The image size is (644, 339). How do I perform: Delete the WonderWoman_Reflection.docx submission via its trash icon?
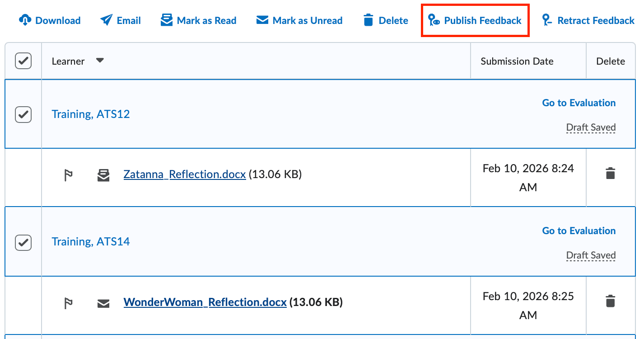(x=610, y=300)
